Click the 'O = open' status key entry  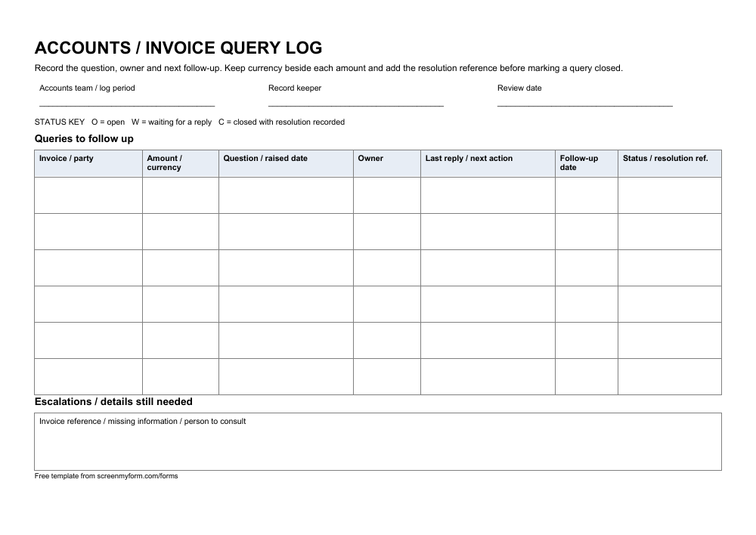tap(108, 122)
